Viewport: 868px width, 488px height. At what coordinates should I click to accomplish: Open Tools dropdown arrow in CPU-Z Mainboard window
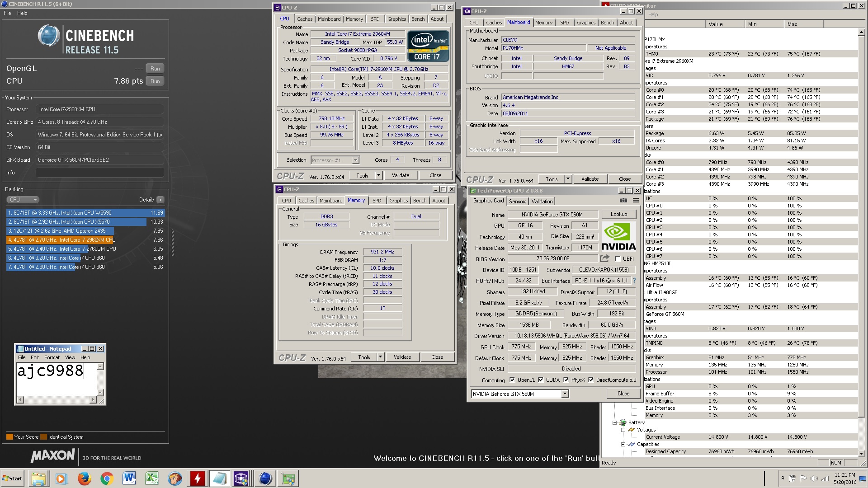(x=568, y=179)
